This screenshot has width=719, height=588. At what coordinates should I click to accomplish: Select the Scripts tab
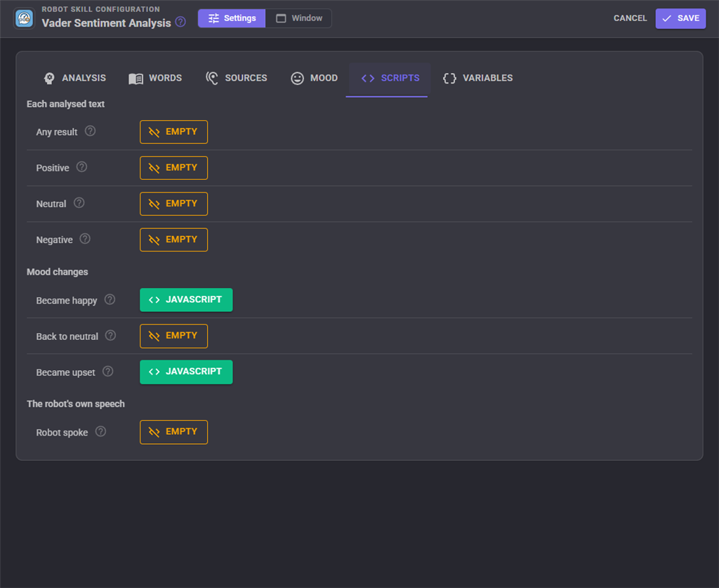coord(390,79)
